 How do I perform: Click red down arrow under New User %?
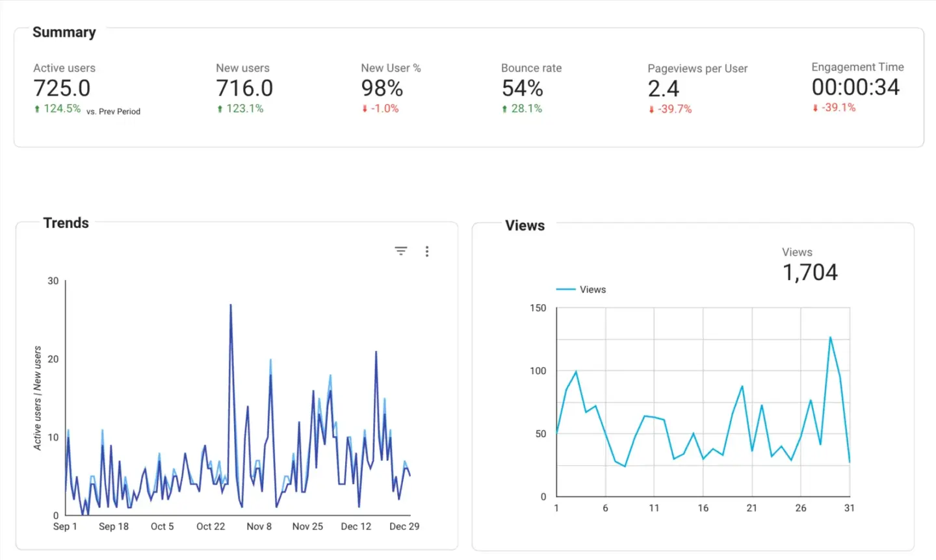pyautogui.click(x=365, y=109)
